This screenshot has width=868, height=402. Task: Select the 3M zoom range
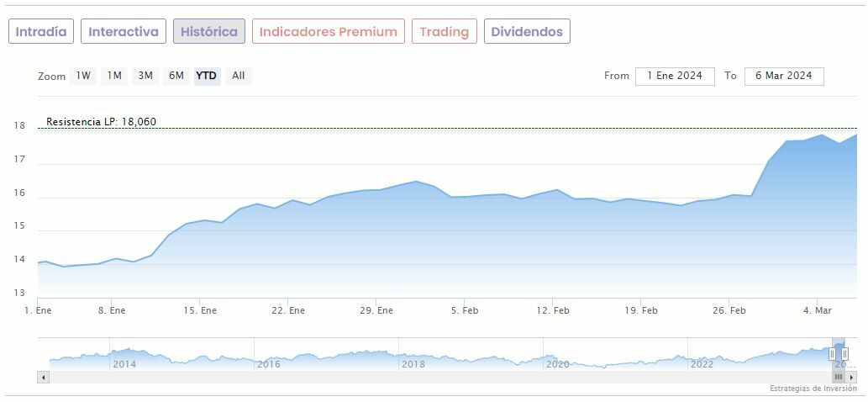(145, 76)
